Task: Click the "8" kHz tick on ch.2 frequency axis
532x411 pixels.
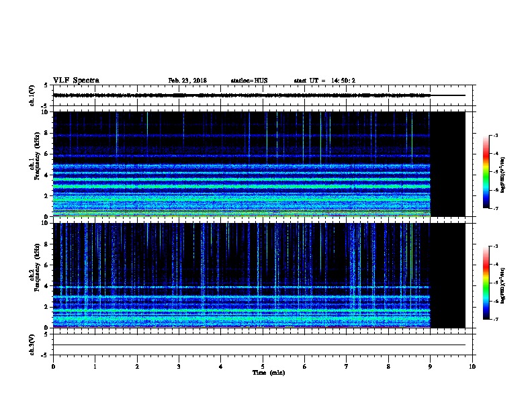Action: point(46,244)
